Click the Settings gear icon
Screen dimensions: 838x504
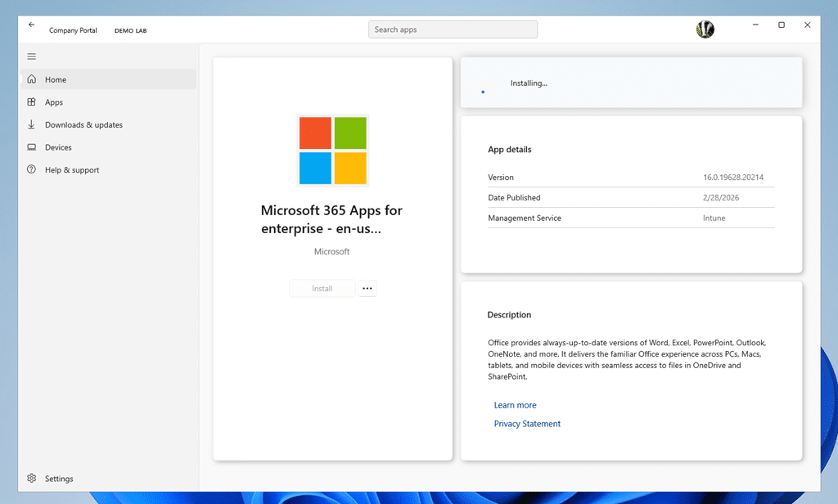click(32, 479)
